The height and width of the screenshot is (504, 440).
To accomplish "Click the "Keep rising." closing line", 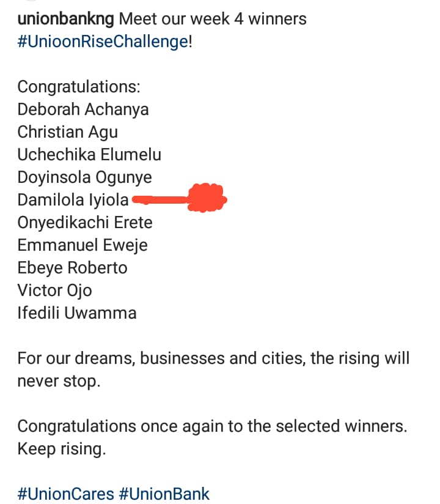I will click(x=62, y=449).
